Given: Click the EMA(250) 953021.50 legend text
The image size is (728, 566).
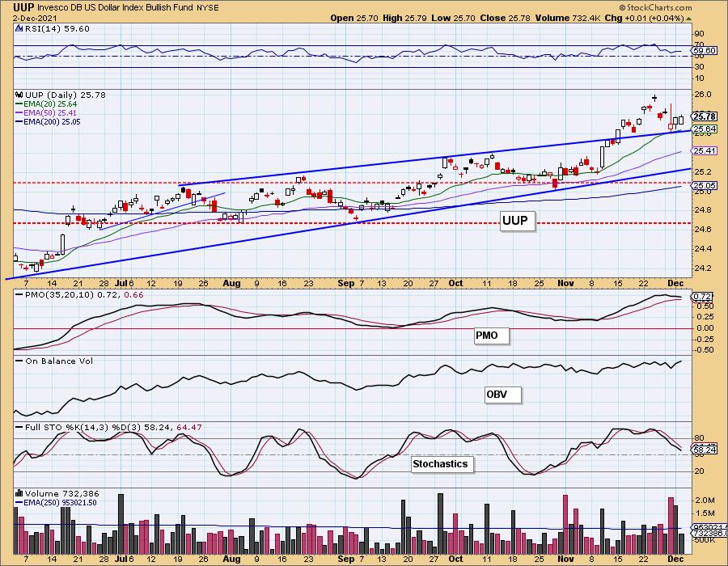Looking at the screenshot, I should pos(61,502).
